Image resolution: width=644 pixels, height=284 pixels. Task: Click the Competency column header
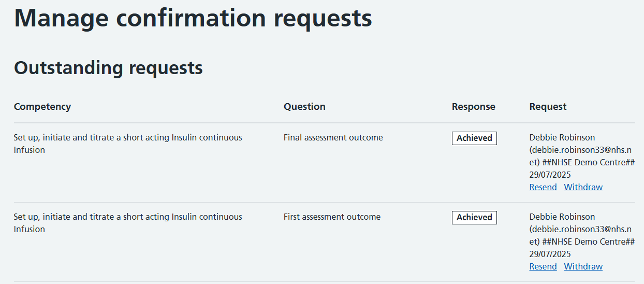point(42,107)
